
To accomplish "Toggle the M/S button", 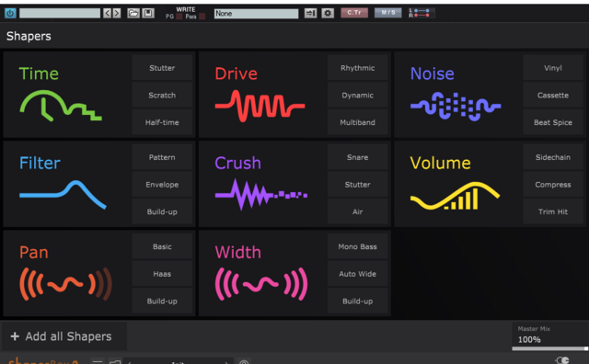I will [x=388, y=13].
